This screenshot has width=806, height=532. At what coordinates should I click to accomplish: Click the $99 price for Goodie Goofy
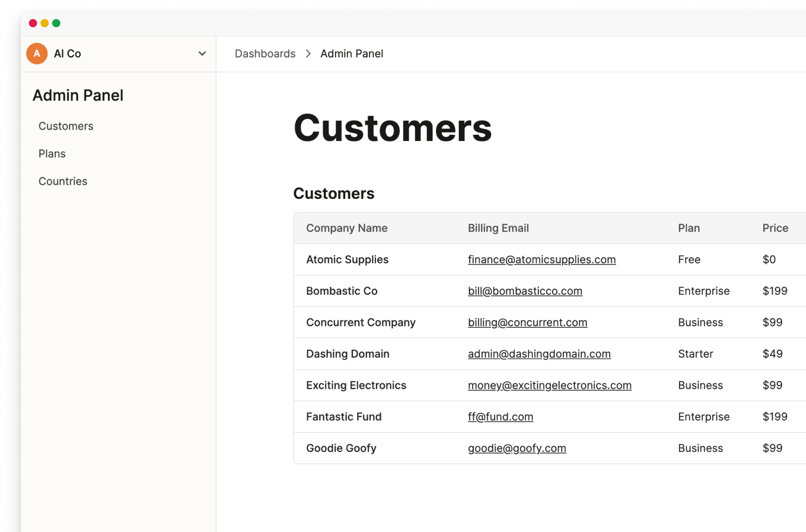772,448
